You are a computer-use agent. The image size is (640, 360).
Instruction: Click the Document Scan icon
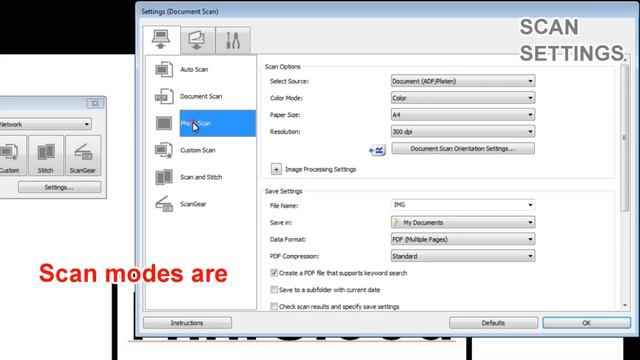point(164,97)
